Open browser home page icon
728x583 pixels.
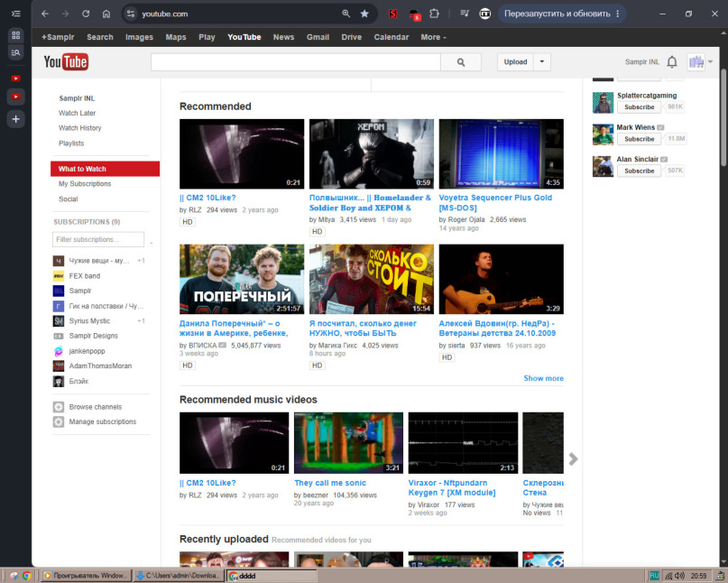pos(106,14)
